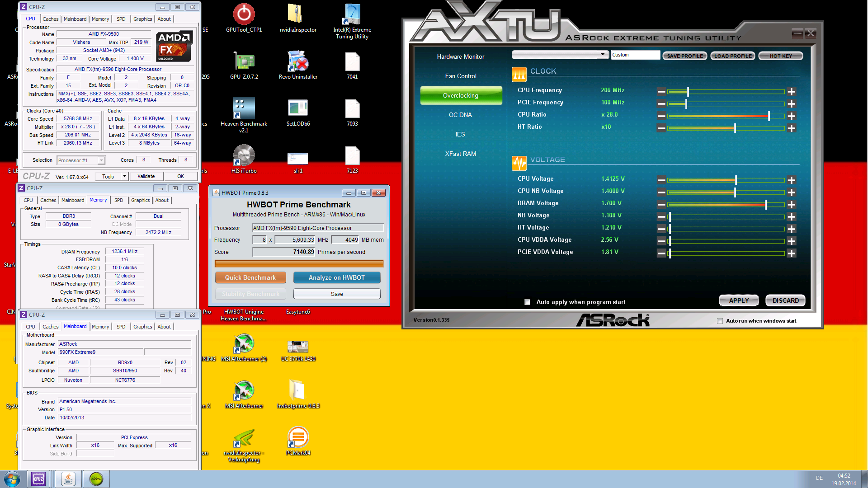Click the CPU Ratio slider handle
Viewport: 868px width, 488px height.
pyautogui.click(x=769, y=116)
